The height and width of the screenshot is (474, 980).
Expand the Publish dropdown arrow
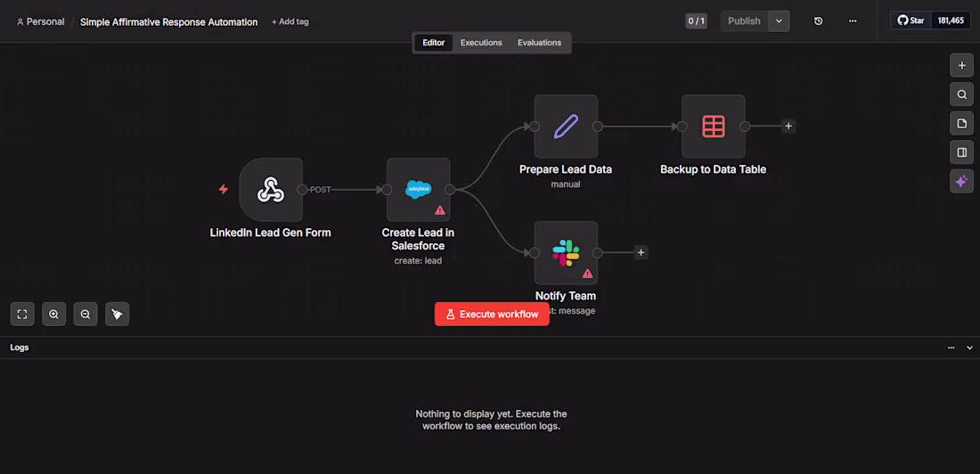point(779,20)
